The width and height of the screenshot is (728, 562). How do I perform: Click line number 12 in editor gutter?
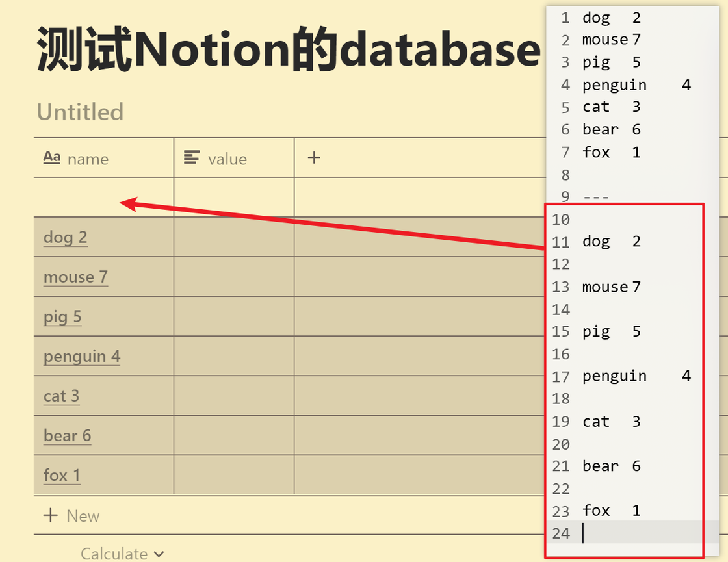561,264
